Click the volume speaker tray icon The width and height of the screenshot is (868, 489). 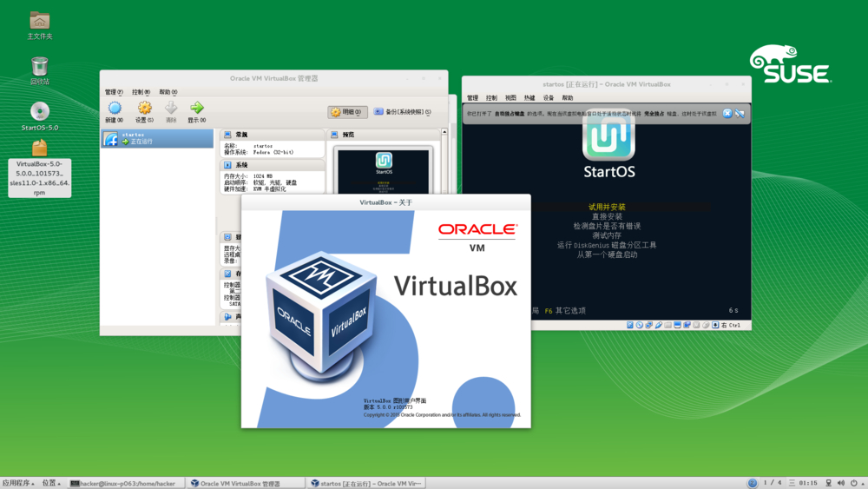point(841,483)
